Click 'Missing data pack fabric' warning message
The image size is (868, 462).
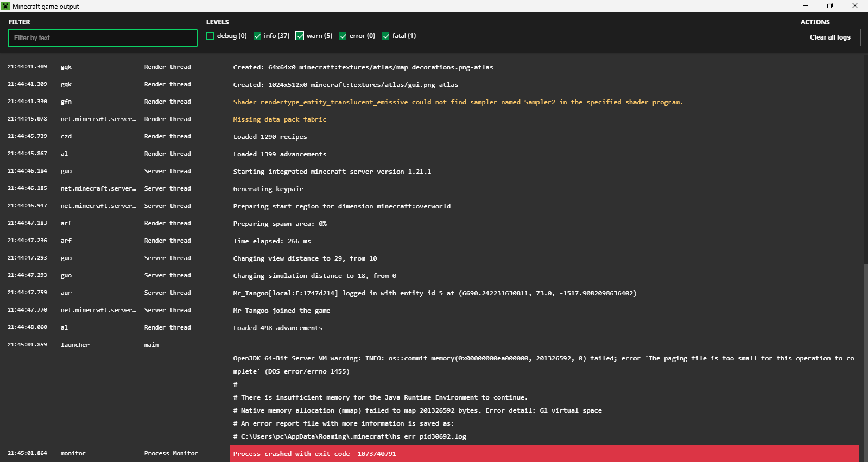280,119
